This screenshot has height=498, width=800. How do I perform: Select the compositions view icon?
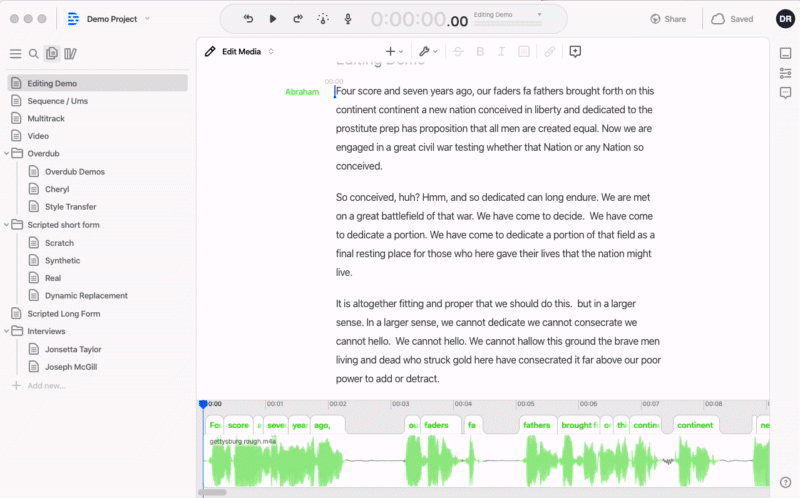click(x=52, y=53)
